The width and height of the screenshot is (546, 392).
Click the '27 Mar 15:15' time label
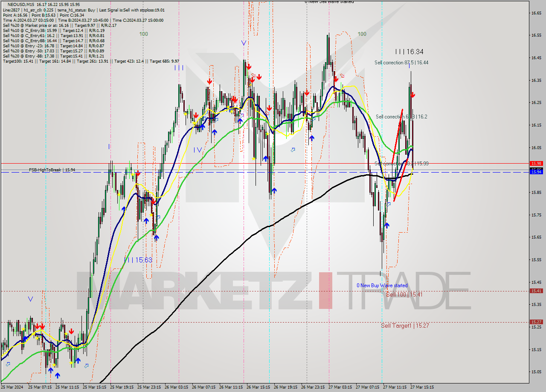click(422, 387)
